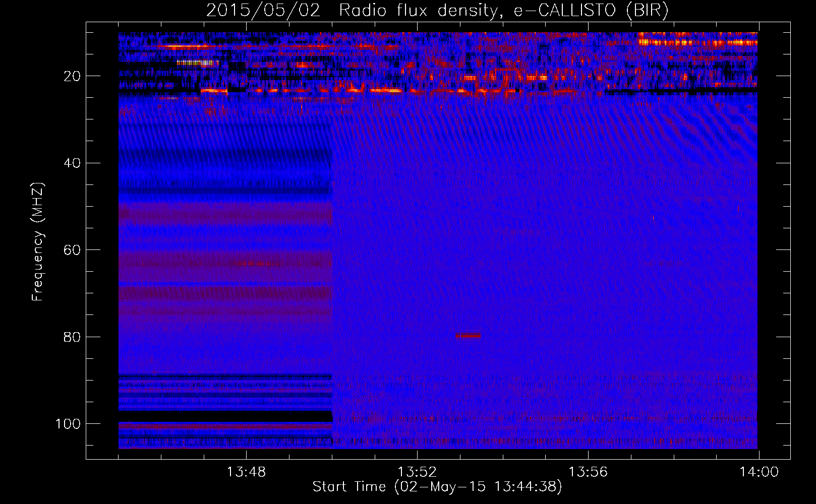This screenshot has height=504, width=816.
Task: Click the y-axis tick label "100"
Action: (68, 424)
